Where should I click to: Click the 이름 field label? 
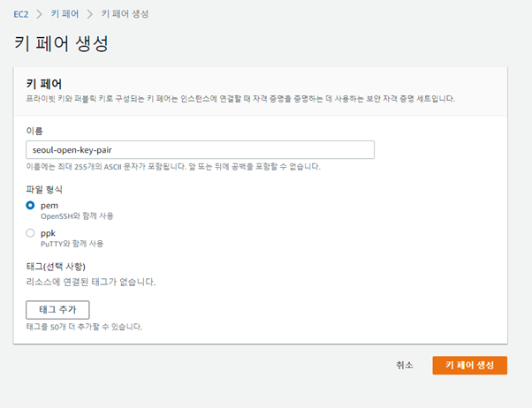click(x=34, y=131)
